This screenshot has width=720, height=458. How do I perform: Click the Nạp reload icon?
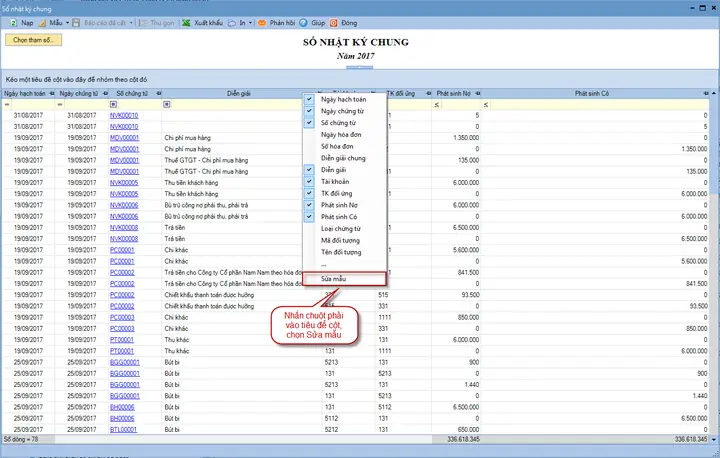pyautogui.click(x=14, y=23)
